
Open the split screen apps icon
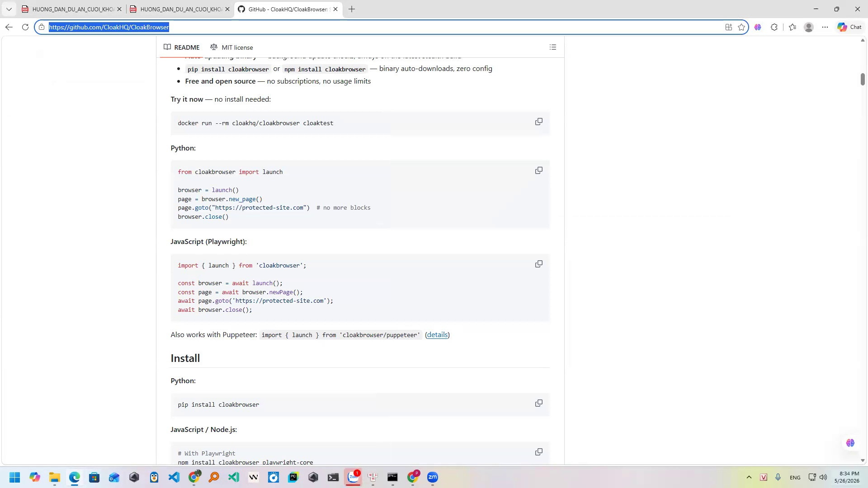click(x=728, y=27)
